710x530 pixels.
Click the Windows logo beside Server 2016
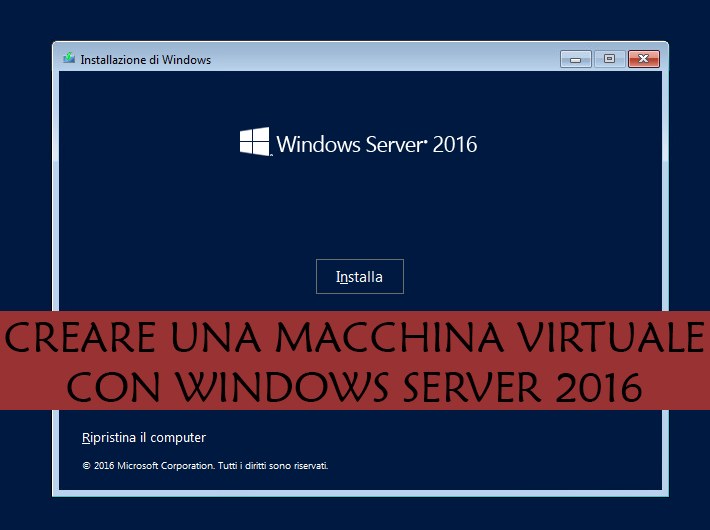pos(255,142)
